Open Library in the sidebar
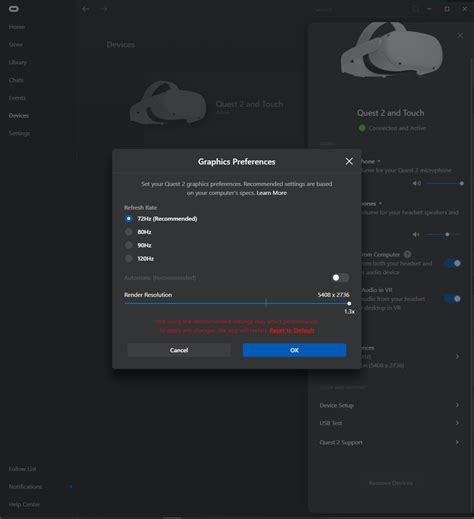 point(18,62)
